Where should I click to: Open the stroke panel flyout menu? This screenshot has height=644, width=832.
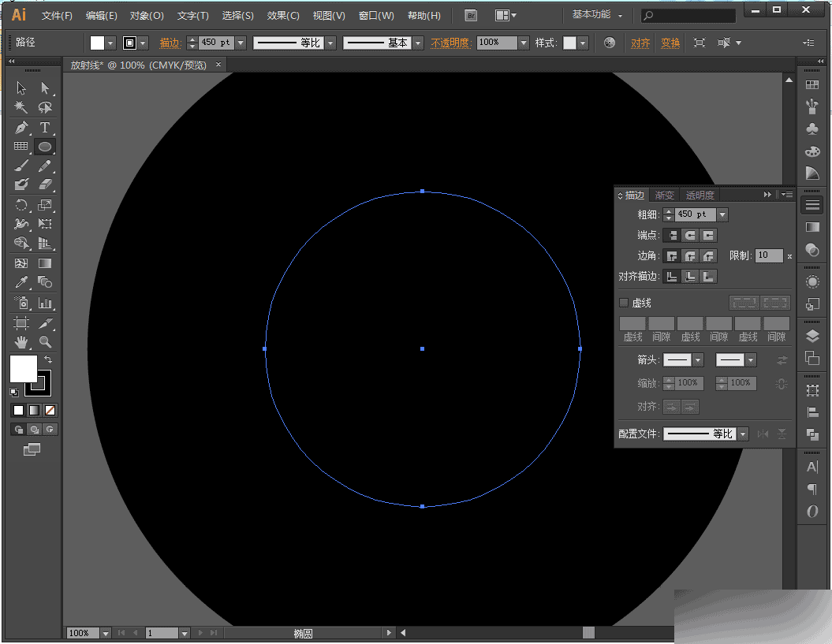[787, 195]
